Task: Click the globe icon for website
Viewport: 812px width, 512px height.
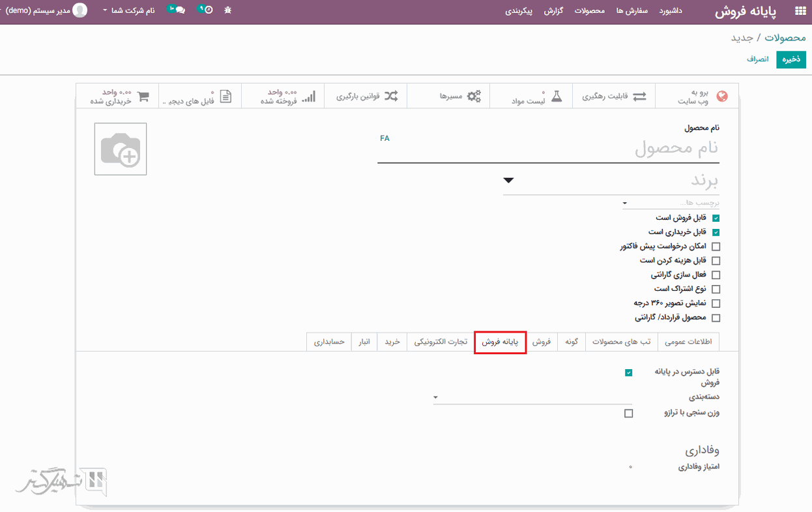Action: click(x=721, y=97)
